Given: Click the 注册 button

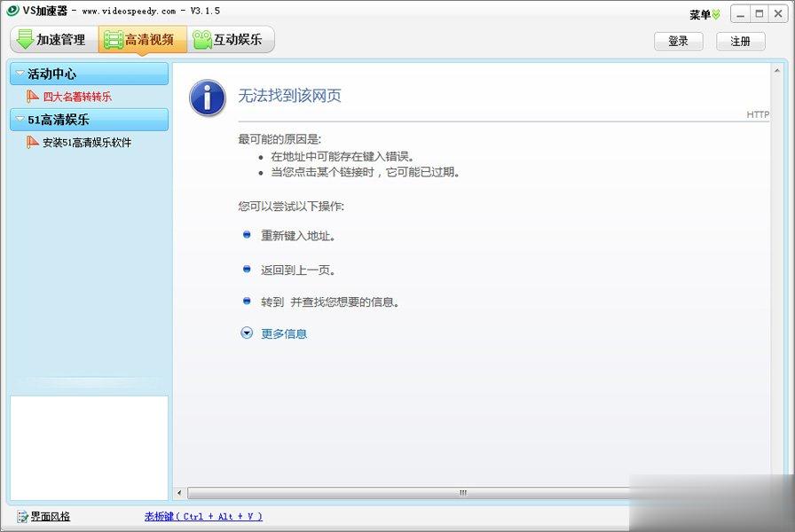Looking at the screenshot, I should (741, 41).
